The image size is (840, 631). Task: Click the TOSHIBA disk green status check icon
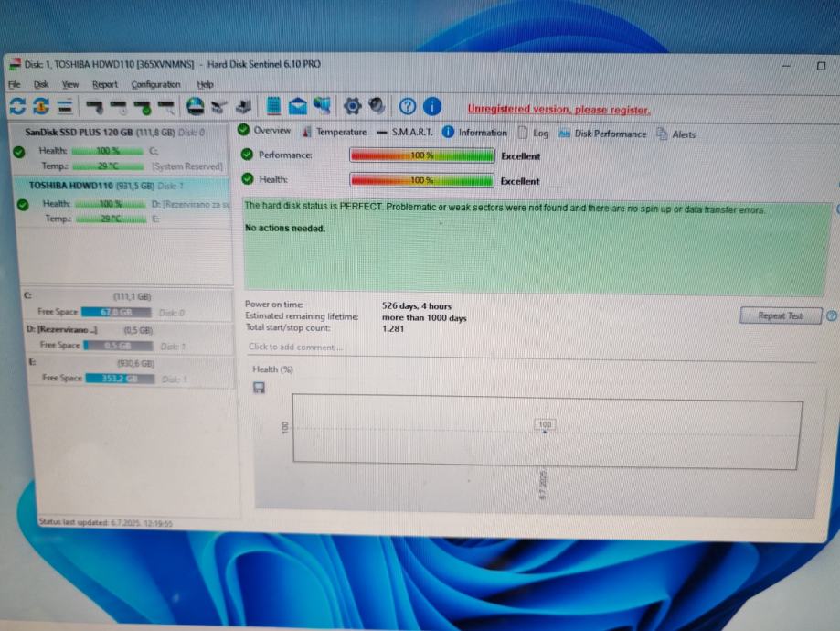23,205
